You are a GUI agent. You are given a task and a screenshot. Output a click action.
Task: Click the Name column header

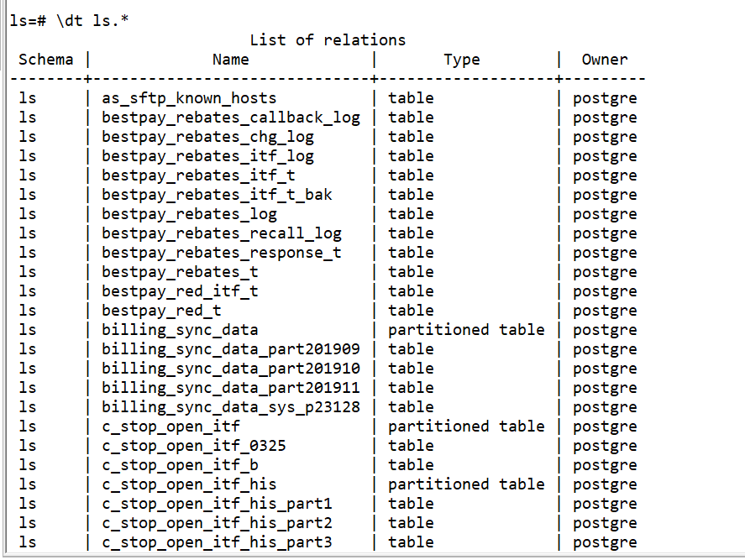click(x=230, y=60)
